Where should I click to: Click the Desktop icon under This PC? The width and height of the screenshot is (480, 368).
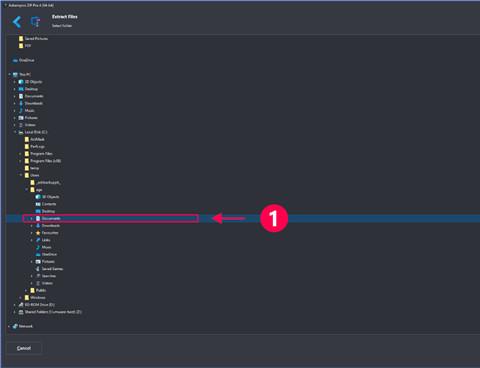(21, 89)
